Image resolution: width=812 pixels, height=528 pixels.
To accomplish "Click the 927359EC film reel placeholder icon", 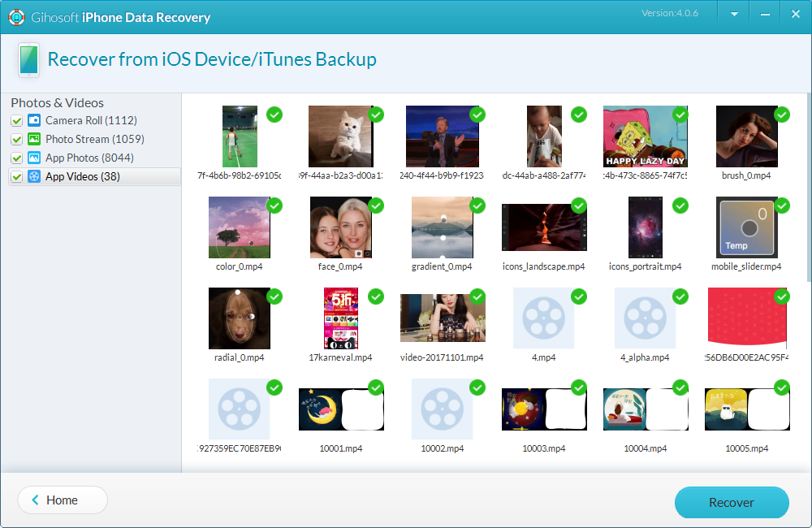I will [240, 409].
